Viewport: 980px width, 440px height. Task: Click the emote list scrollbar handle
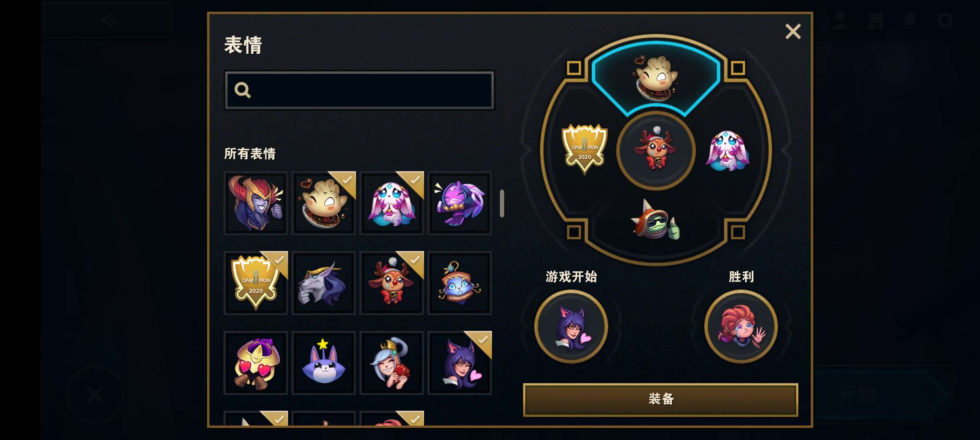coord(502,203)
